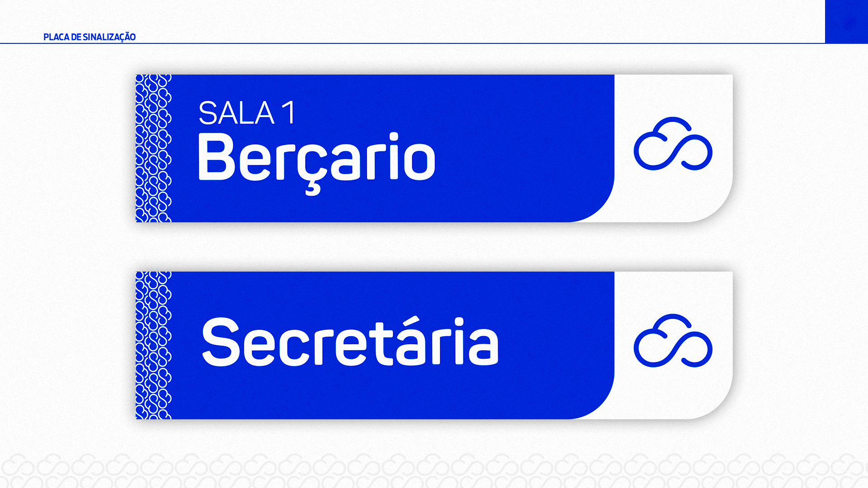Click the cedilla ç in Berçario
This screenshot has width=868, height=488.
pyautogui.click(x=313, y=167)
